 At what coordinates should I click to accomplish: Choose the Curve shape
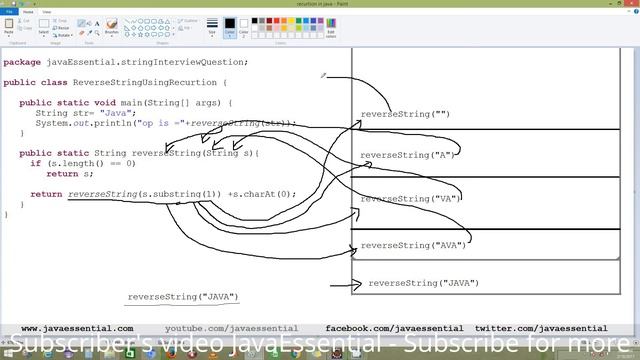pyautogui.click(x=133, y=21)
